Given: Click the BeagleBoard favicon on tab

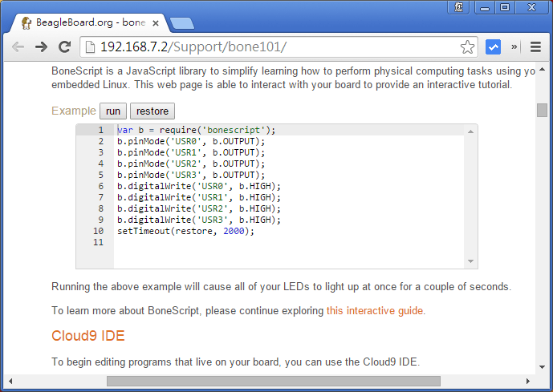Looking at the screenshot, I should coord(26,23).
